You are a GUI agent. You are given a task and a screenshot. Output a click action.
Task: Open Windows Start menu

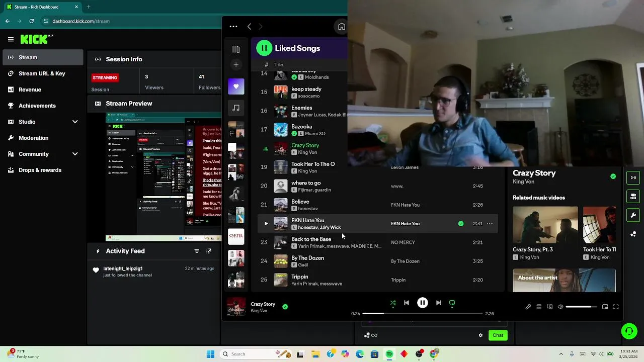point(210,354)
